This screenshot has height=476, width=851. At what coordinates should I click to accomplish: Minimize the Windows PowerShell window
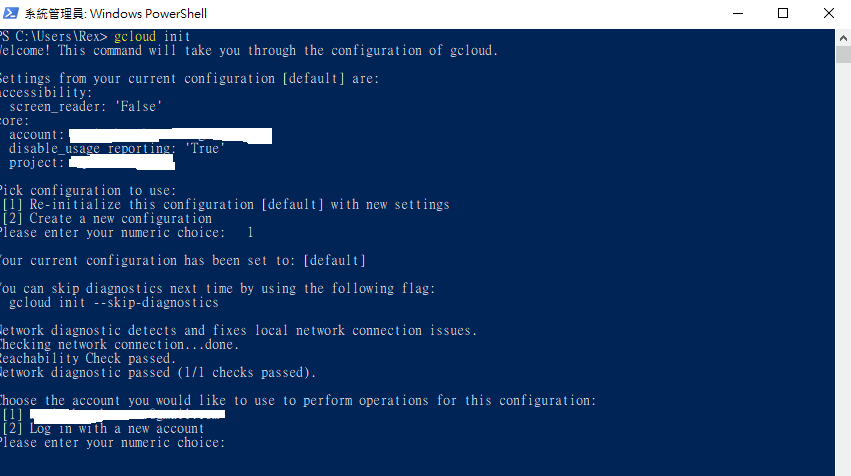pyautogui.click(x=738, y=13)
